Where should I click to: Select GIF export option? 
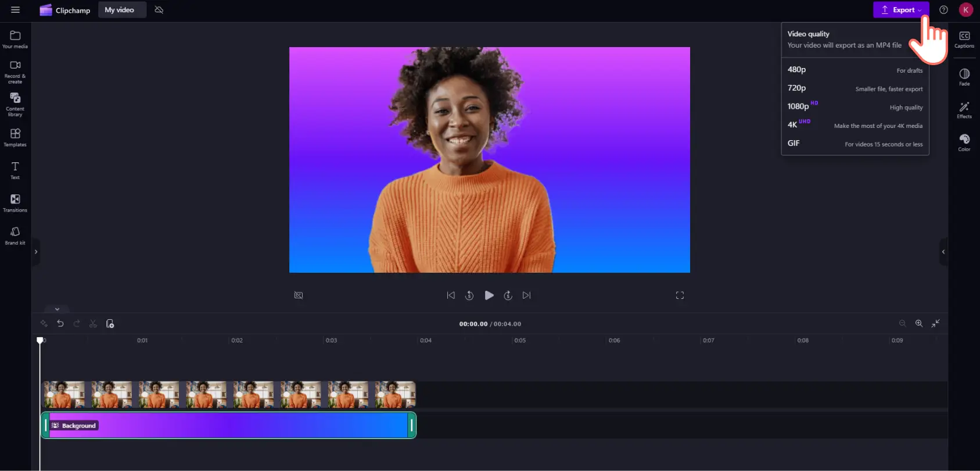[x=855, y=144]
